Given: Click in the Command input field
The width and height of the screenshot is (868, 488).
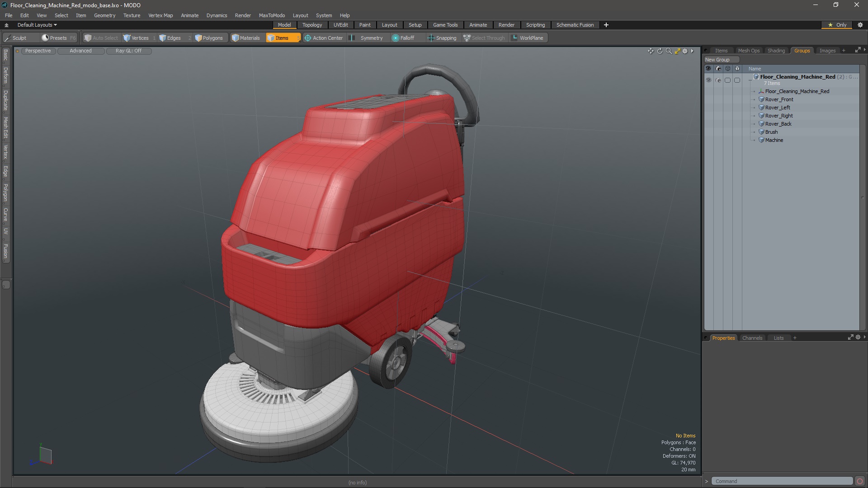Looking at the screenshot, I should point(781,481).
